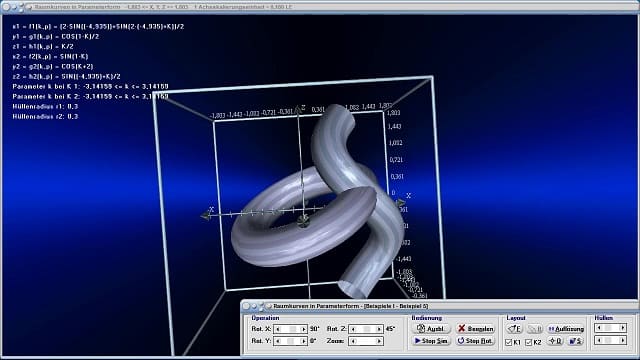The width and height of the screenshot is (640, 360).
Task: Click right arrow of Zoom slider
Action: [x=379, y=341]
